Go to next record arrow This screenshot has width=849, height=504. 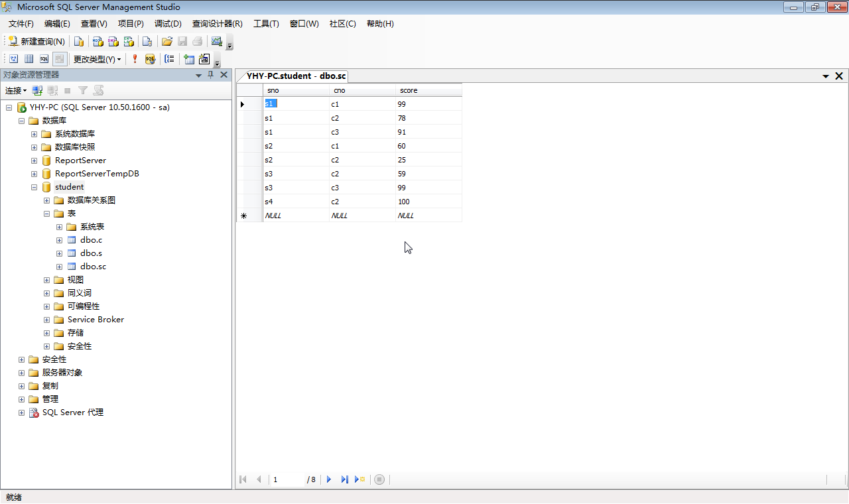(329, 479)
